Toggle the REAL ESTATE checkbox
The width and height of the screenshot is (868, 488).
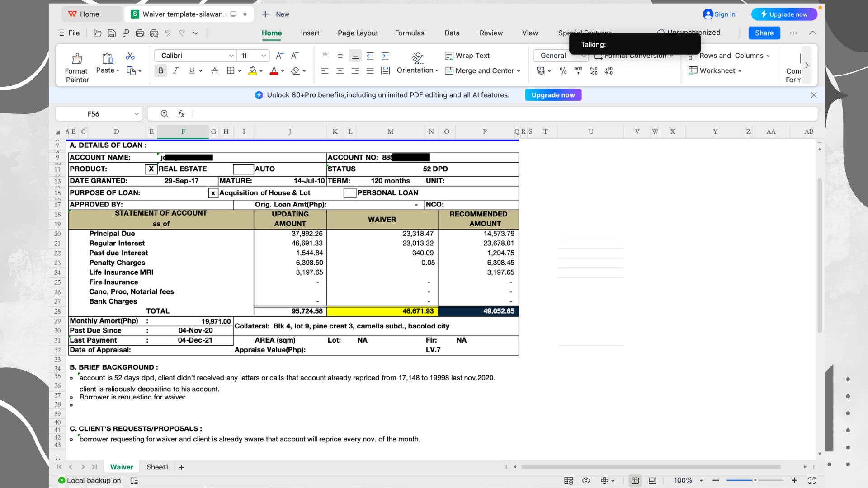pos(151,169)
